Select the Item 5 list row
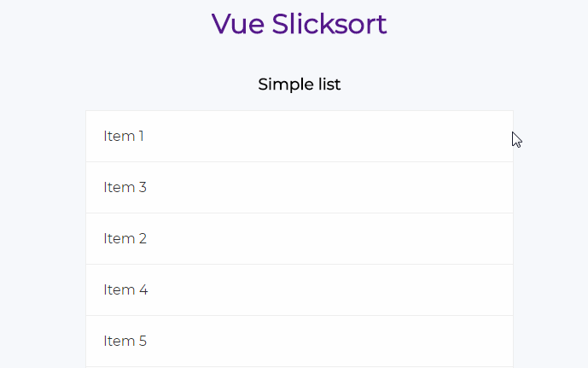 tap(299, 341)
